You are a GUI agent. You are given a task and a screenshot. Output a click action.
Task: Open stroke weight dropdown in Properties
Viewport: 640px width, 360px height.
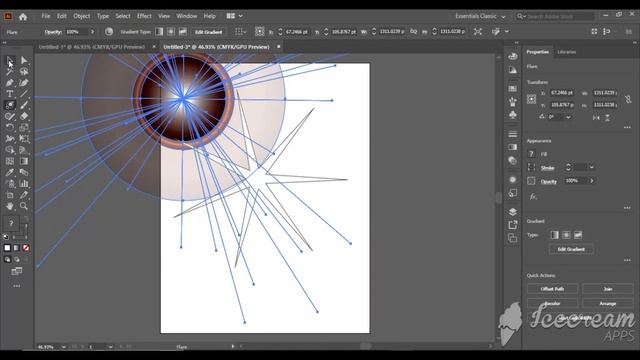click(x=591, y=167)
